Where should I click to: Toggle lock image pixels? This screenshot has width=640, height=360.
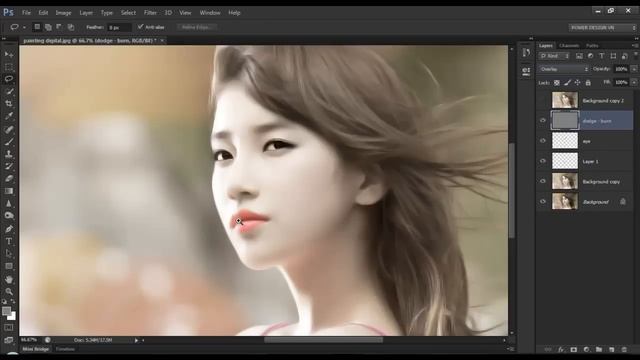[567, 82]
